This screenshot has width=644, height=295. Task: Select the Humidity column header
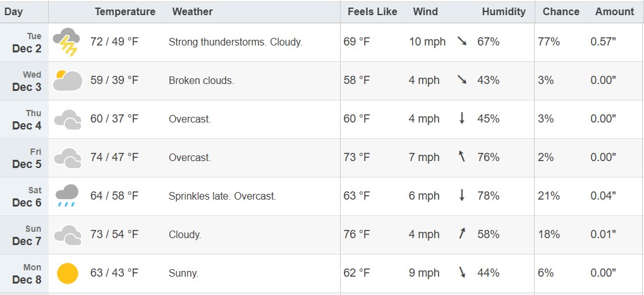pos(504,11)
